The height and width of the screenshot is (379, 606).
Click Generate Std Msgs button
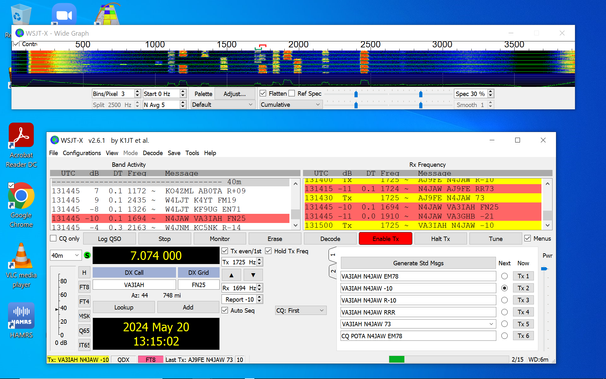[x=418, y=263]
